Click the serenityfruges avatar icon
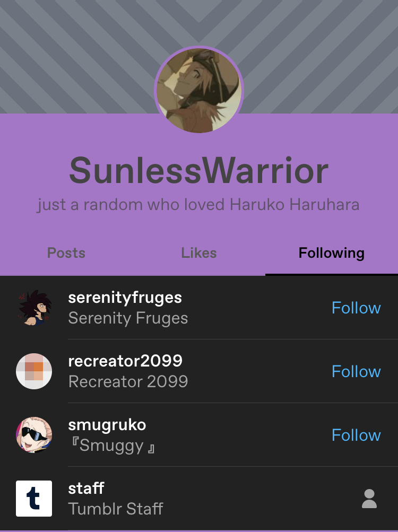398x532 pixels. (34, 308)
